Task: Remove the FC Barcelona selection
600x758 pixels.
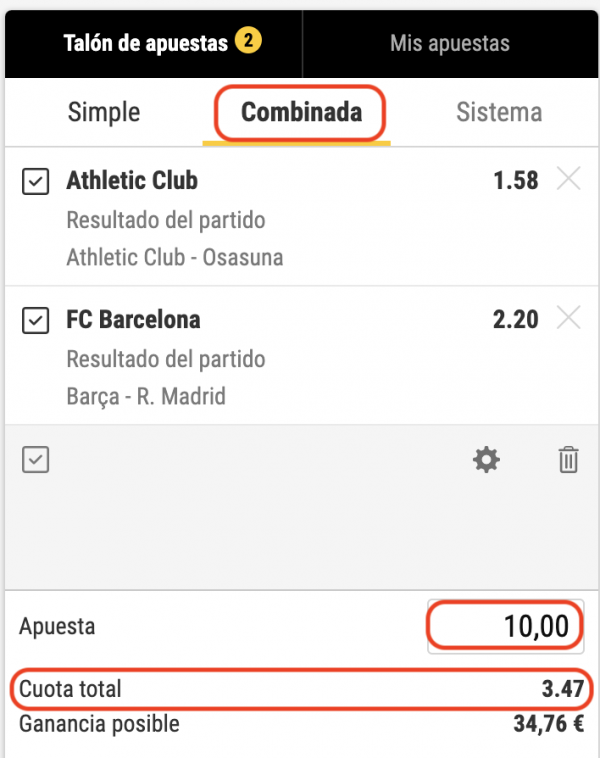Action: pos(567,319)
